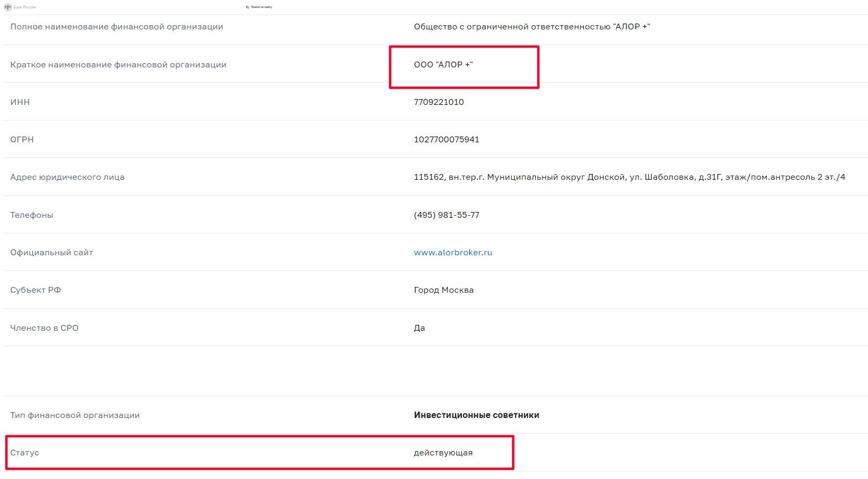This screenshot has width=868, height=479.
Task: Click the 'Статус' row label
Action: tap(25, 453)
